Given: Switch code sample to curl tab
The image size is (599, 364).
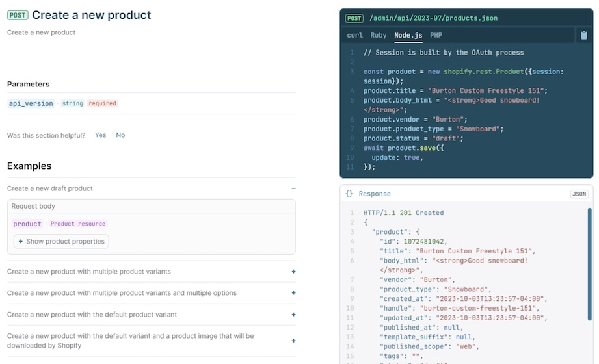Looking at the screenshot, I should (354, 35).
